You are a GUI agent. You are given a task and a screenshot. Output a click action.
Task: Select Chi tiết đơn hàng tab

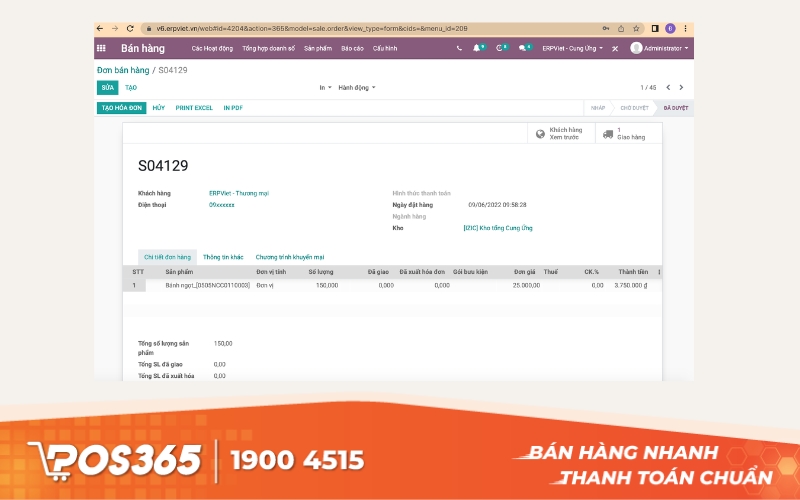tap(167, 257)
